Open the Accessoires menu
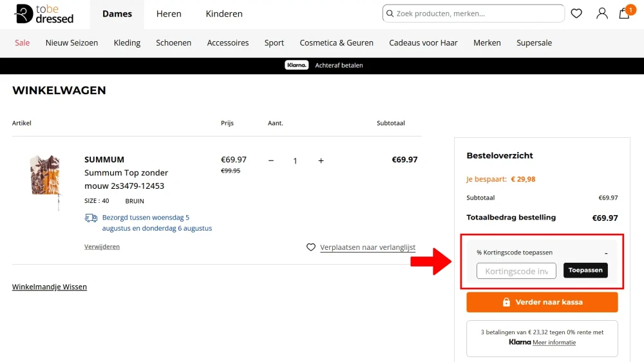The image size is (644, 362). 228,43
